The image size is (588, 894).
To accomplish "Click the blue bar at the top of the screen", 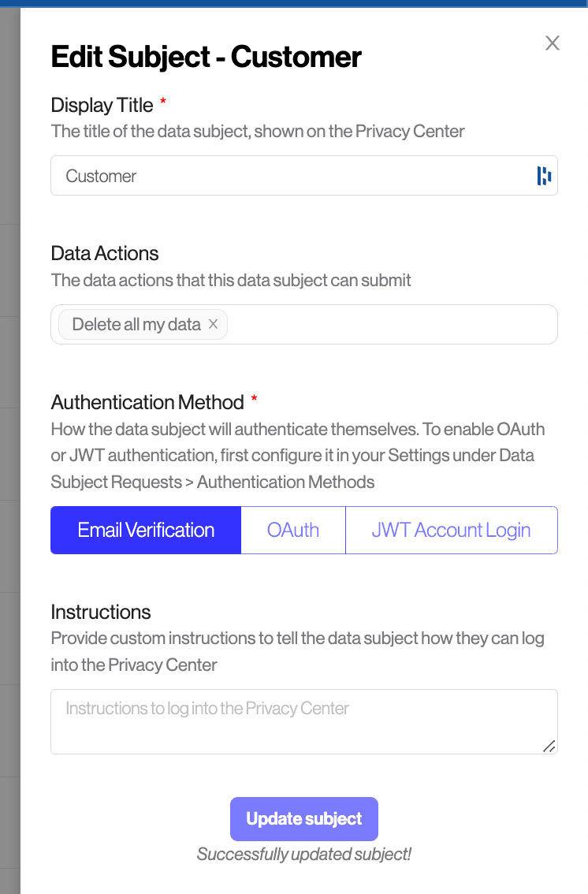I will pos(294,3).
